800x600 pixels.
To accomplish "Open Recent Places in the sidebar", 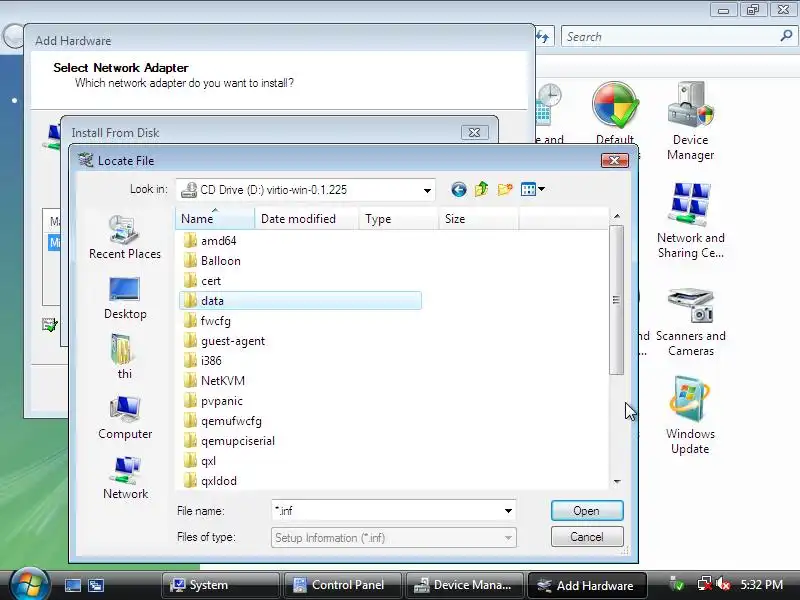I will coord(124,237).
